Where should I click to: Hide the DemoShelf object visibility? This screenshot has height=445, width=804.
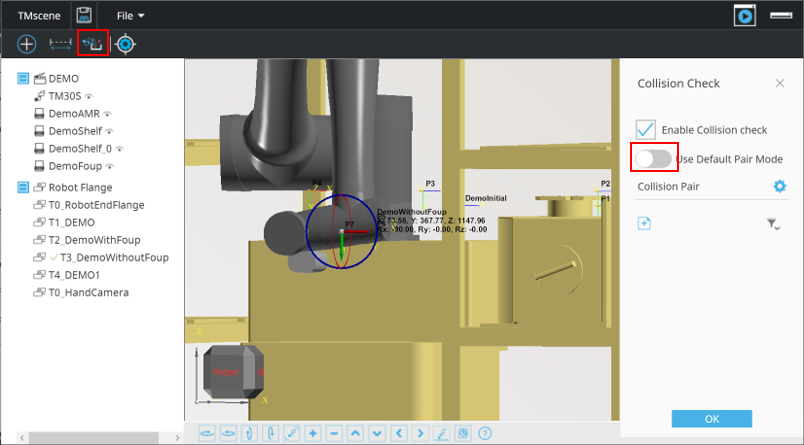pos(110,131)
